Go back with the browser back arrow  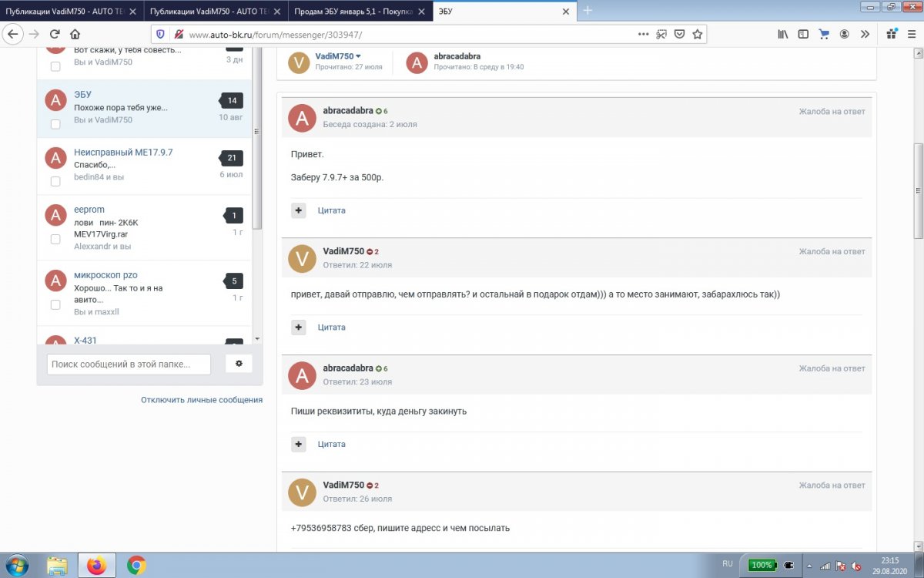12,34
